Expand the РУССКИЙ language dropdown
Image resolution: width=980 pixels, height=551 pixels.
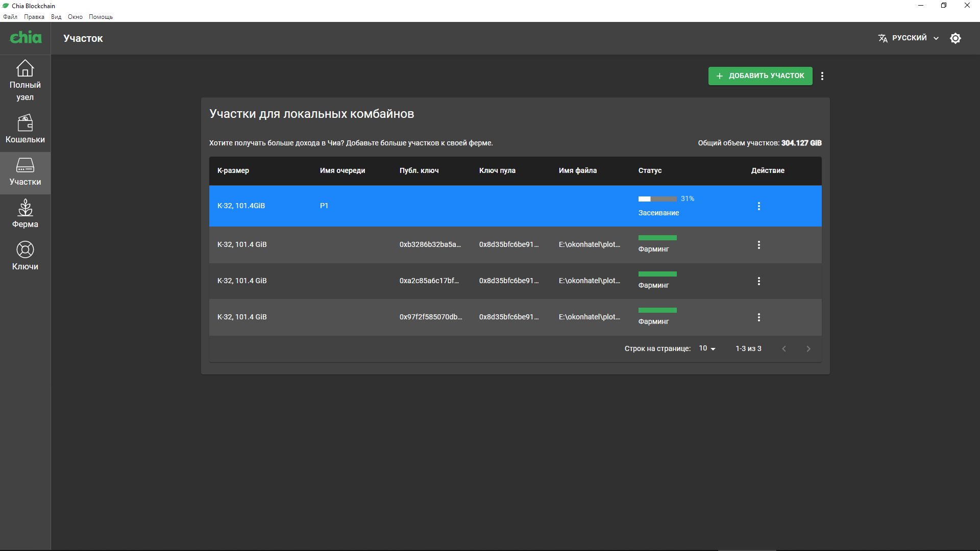(x=909, y=38)
